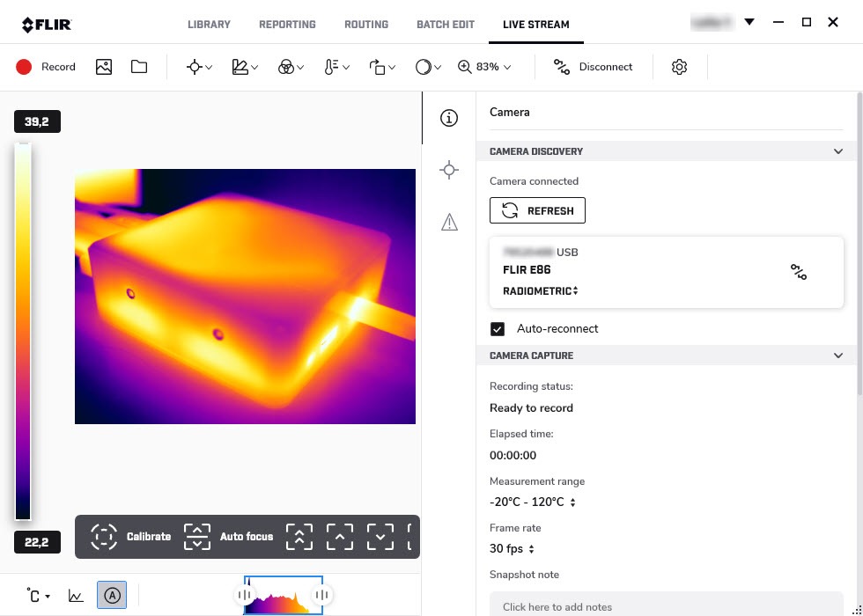Toggle the auto scale 'A' button
Image resolution: width=863 pixels, height=616 pixels.
tap(112, 596)
